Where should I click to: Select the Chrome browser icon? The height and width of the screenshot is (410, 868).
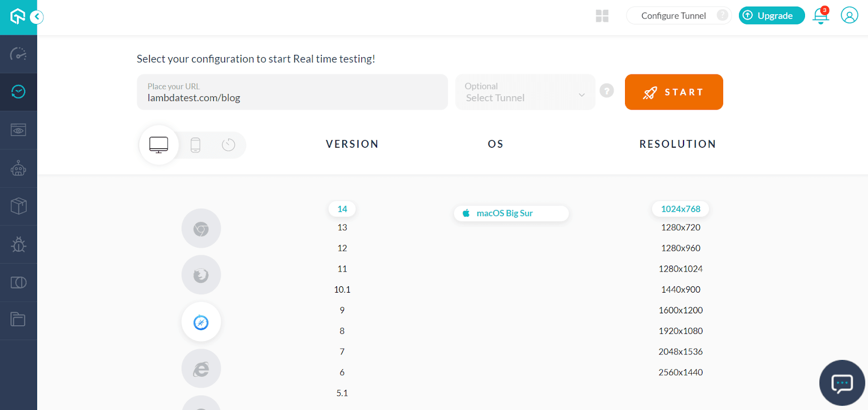(x=201, y=229)
